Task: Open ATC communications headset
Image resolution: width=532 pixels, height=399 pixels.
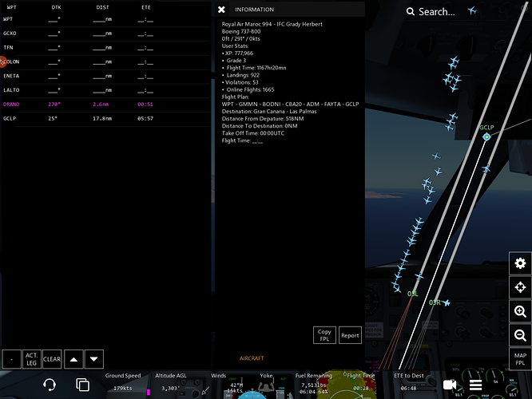Action: coord(50,385)
